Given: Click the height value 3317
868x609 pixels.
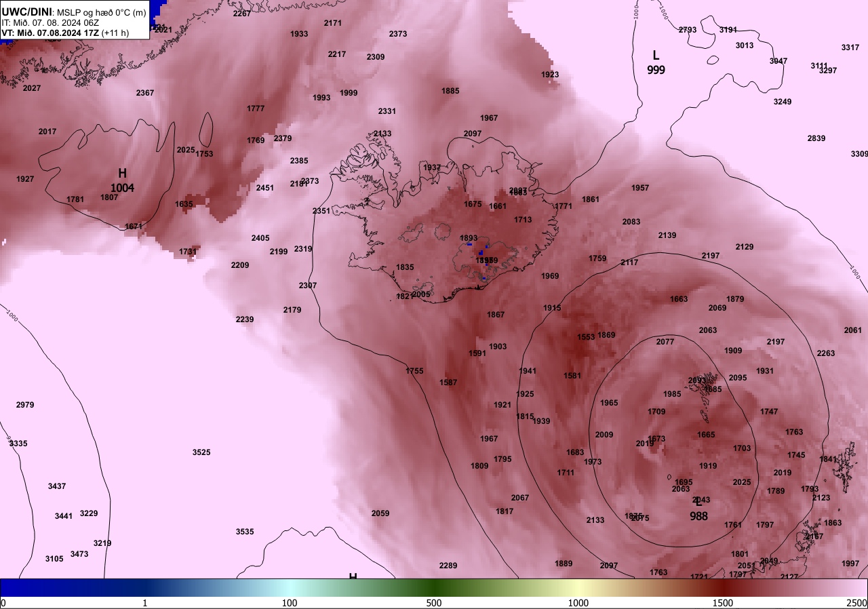Looking at the screenshot, I should (850, 47).
